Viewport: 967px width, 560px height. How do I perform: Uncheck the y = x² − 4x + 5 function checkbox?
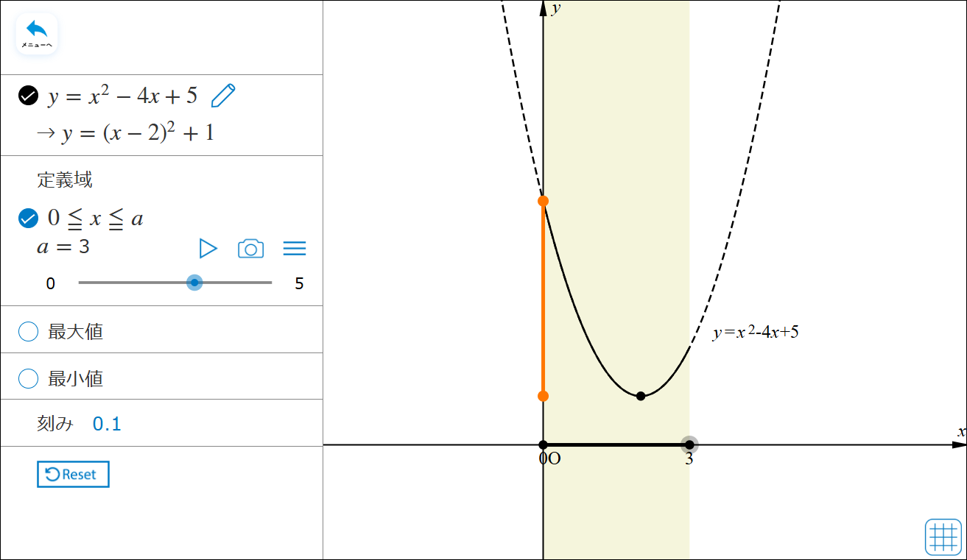(28, 96)
